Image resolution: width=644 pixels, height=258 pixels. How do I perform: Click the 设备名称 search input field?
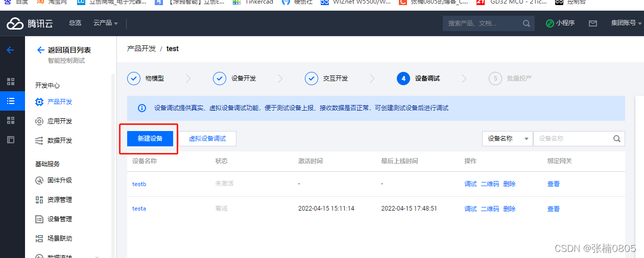(x=572, y=139)
